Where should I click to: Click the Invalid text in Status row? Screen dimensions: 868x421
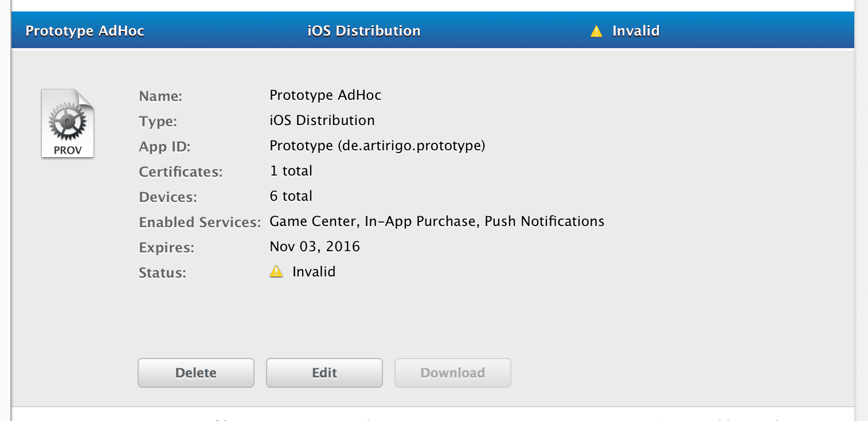[x=314, y=272]
